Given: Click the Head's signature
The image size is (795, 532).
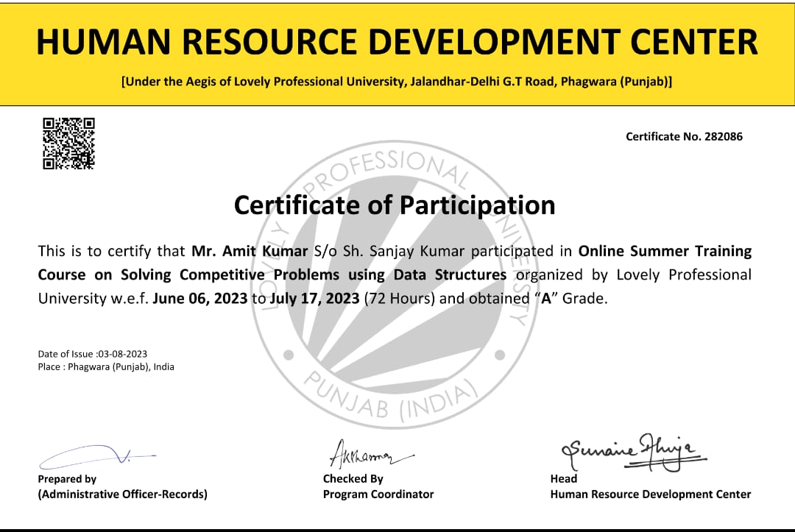Looking at the screenshot, I should (634, 452).
